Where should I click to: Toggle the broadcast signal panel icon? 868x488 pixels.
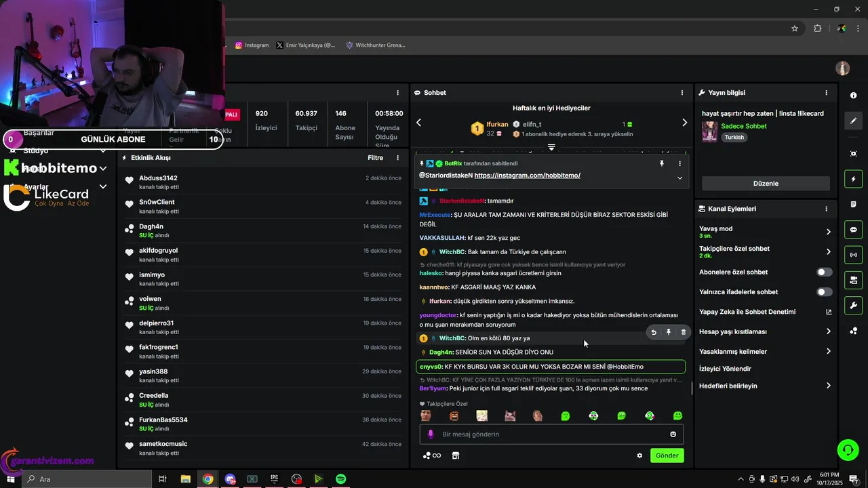(853, 255)
